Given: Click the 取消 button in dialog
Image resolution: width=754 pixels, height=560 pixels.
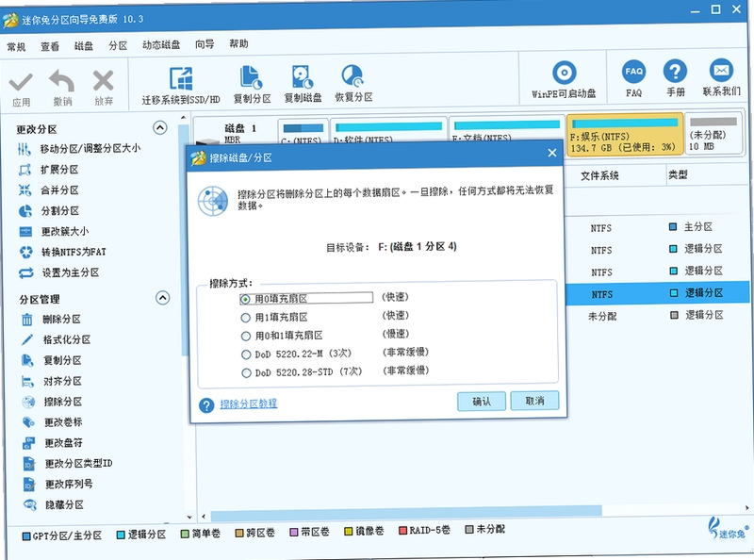Looking at the screenshot, I should click(534, 401).
